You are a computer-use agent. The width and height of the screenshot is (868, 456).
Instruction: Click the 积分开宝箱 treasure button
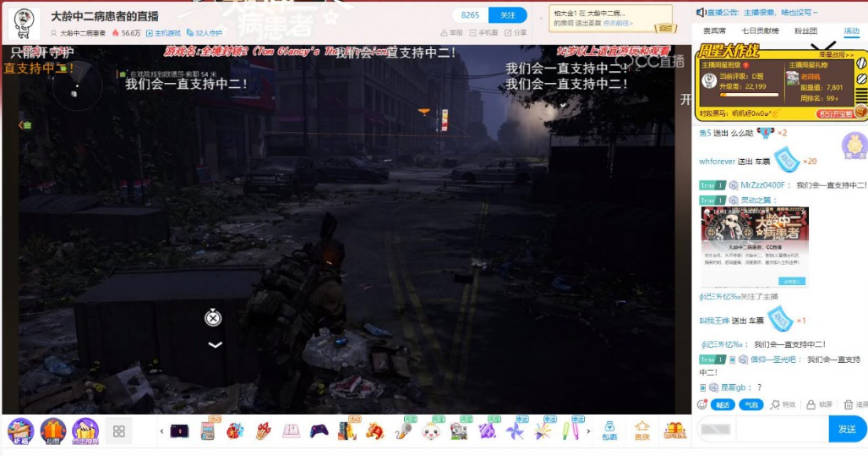click(835, 113)
